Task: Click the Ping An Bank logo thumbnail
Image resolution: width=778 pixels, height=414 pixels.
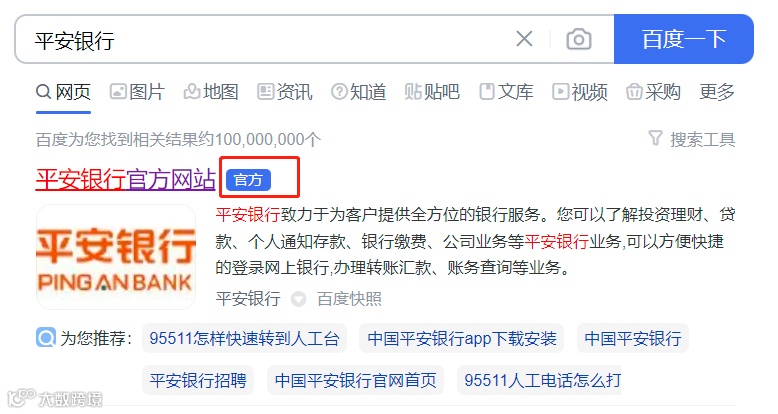Action: [x=116, y=257]
